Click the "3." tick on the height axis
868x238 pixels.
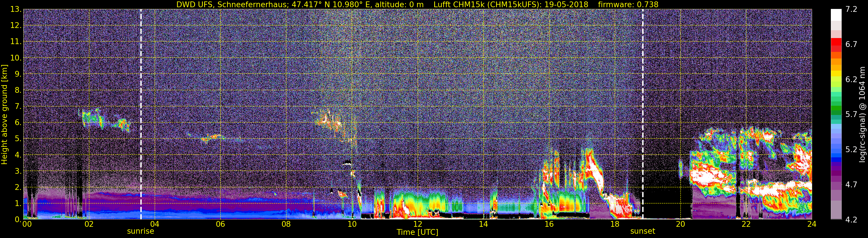point(18,171)
